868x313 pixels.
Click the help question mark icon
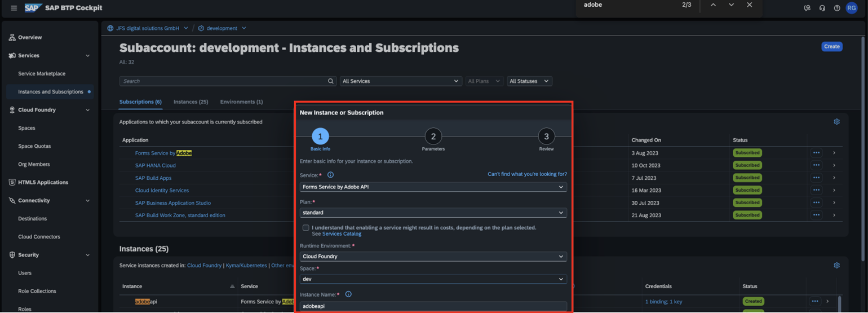[x=837, y=8]
